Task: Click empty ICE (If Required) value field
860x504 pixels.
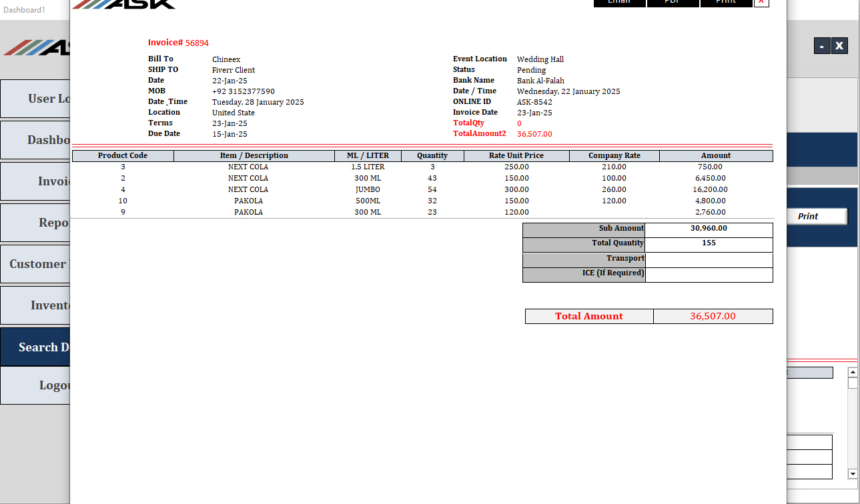Action: (709, 275)
